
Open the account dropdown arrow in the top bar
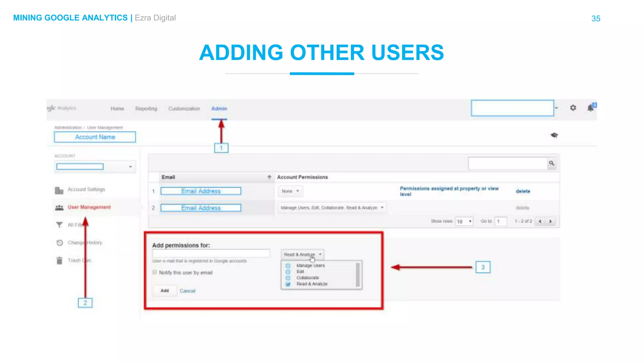[x=556, y=108]
